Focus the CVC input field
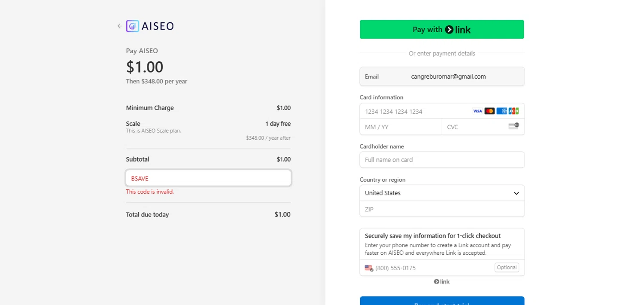The width and height of the screenshot is (644, 305). 483,127
